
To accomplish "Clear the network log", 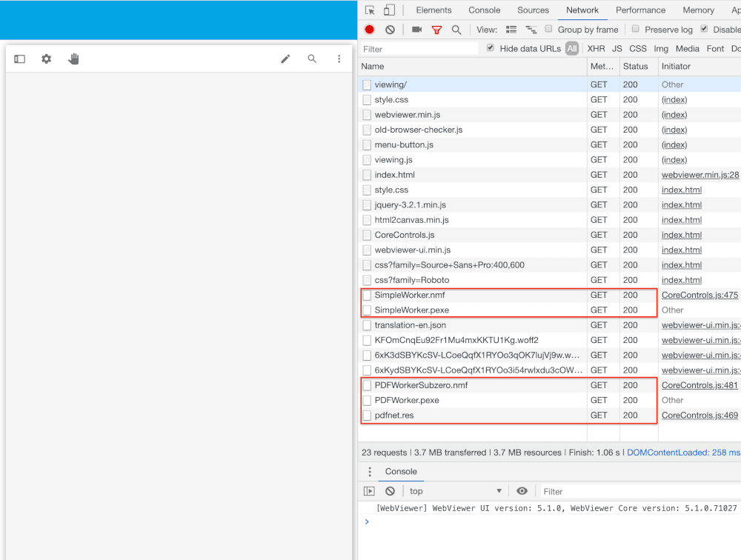I will click(x=390, y=30).
